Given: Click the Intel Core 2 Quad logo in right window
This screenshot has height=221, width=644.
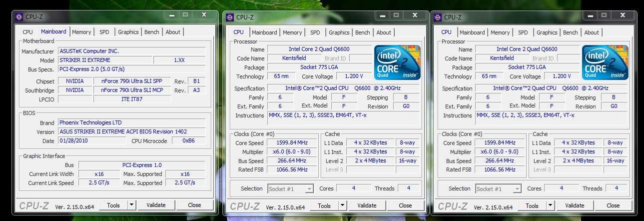Looking at the screenshot, I should pos(606,62).
